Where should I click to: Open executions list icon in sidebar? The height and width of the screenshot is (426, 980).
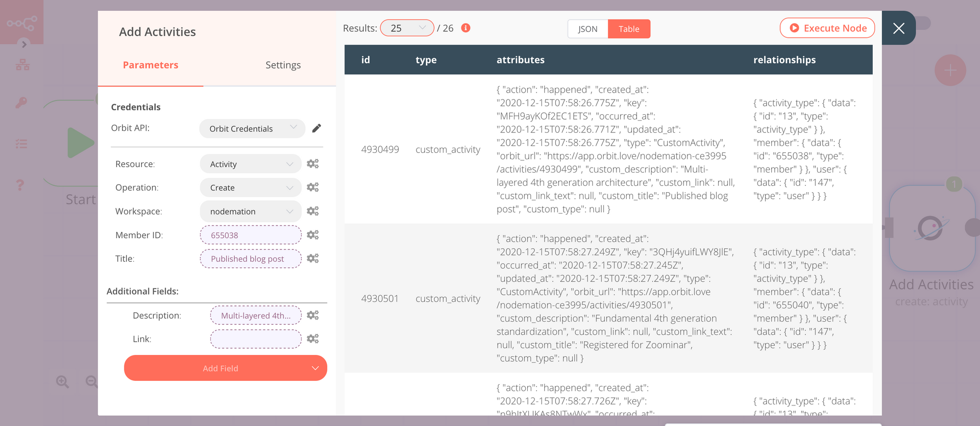click(21, 144)
